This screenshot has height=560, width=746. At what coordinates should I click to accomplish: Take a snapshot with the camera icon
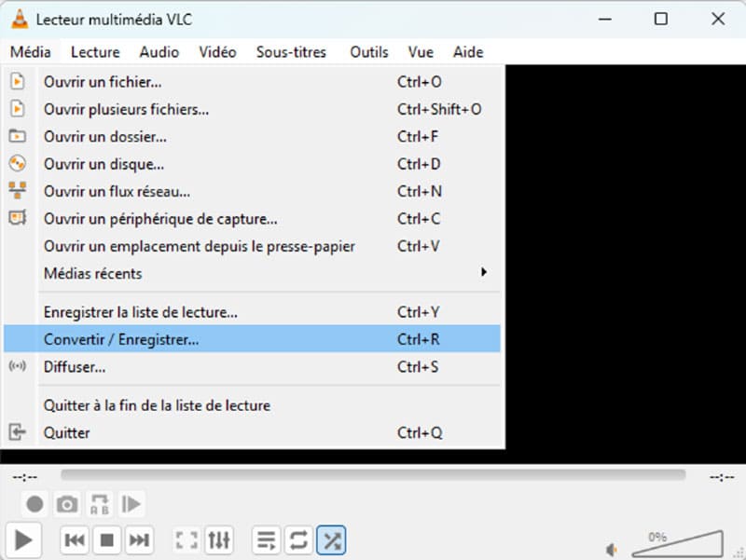click(x=67, y=504)
